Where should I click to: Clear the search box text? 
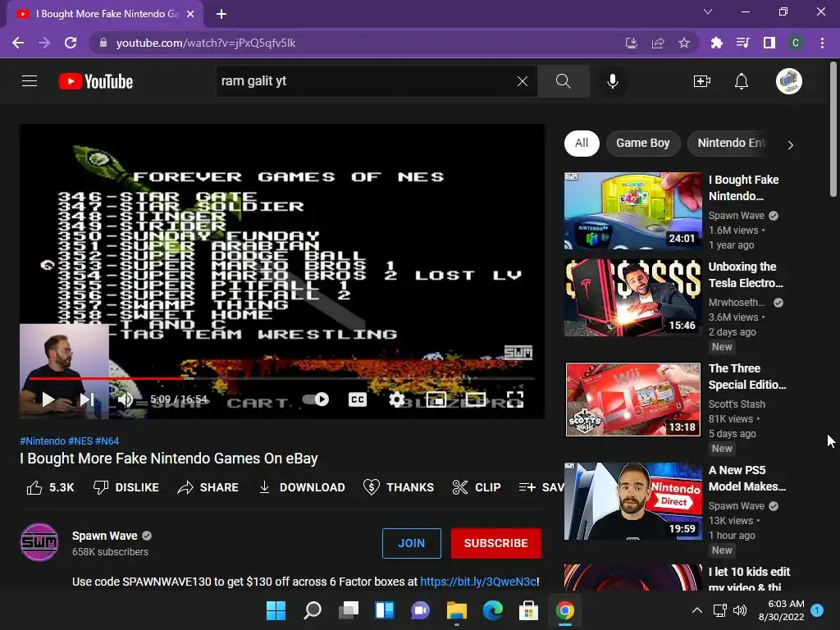tap(523, 81)
